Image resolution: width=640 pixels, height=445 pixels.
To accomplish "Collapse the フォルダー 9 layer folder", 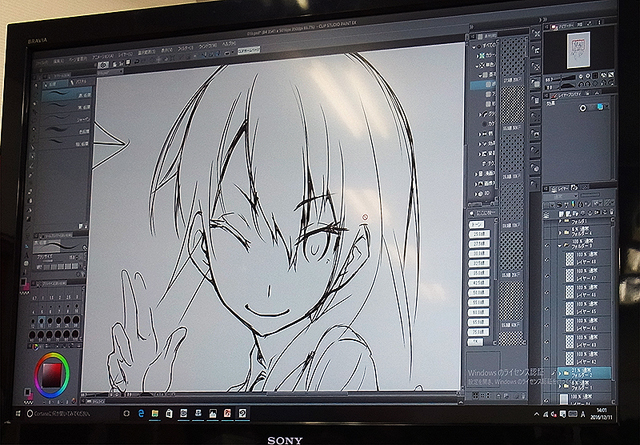I will [x=560, y=245].
